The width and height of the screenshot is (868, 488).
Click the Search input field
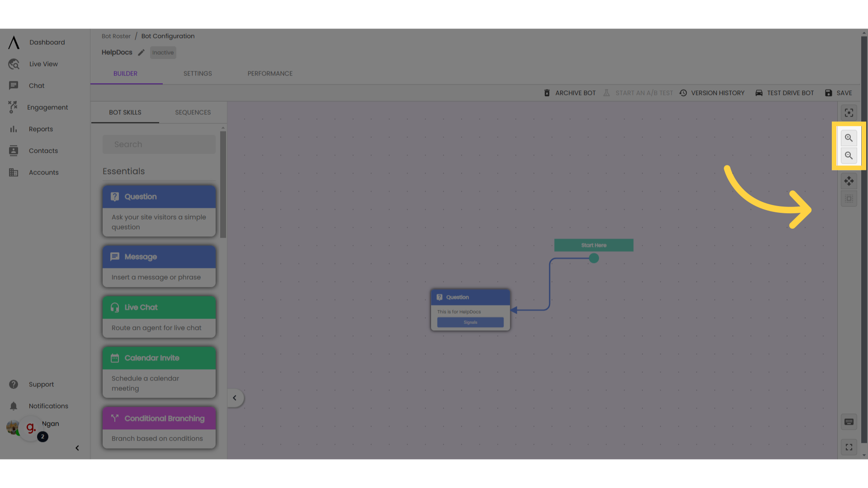pos(159,144)
